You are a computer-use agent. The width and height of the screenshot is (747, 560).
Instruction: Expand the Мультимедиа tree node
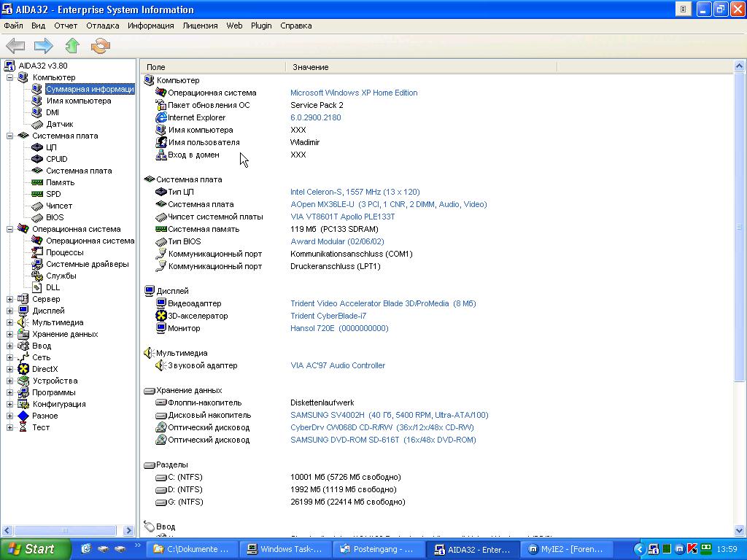[9, 322]
